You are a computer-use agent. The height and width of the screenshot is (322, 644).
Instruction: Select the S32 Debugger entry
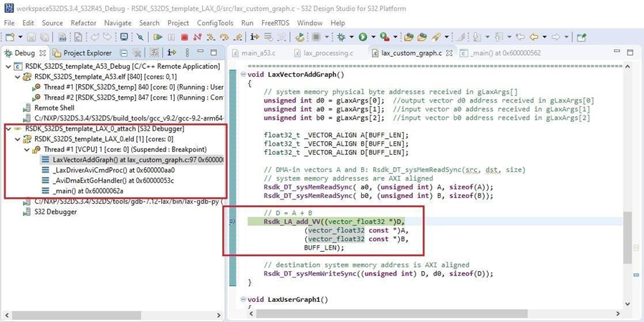pos(49,212)
